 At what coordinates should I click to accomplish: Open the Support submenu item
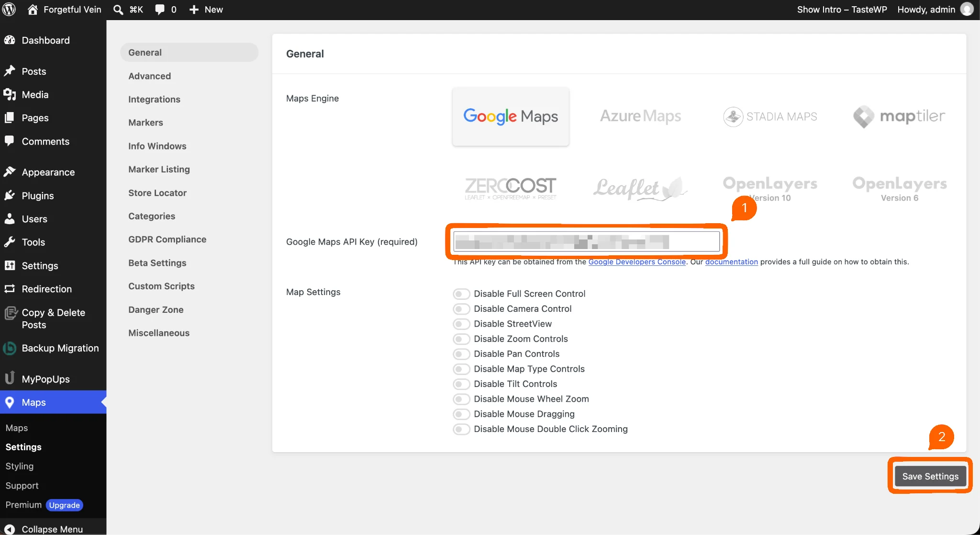coord(22,486)
